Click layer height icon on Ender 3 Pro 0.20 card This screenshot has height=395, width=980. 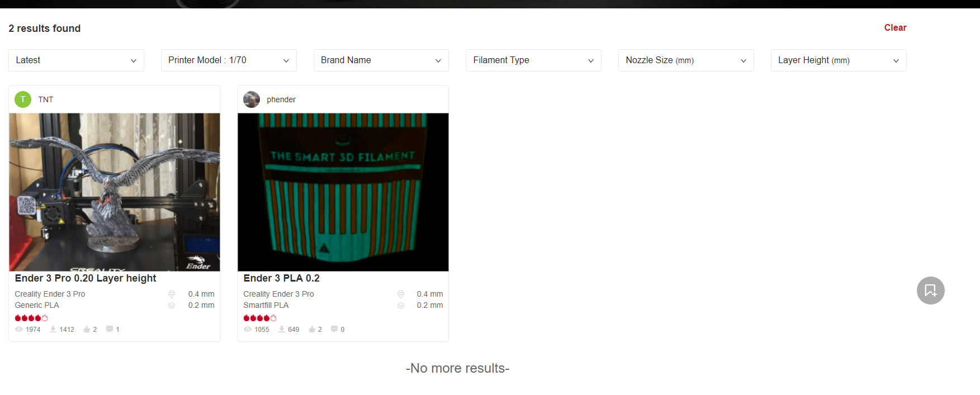(x=172, y=305)
